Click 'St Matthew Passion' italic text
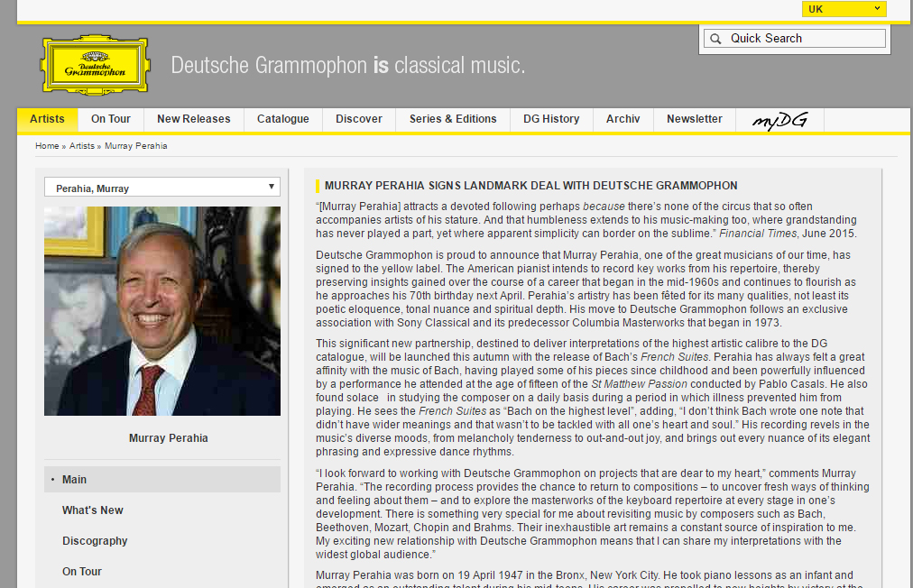The height and width of the screenshot is (588, 913). 639,384
